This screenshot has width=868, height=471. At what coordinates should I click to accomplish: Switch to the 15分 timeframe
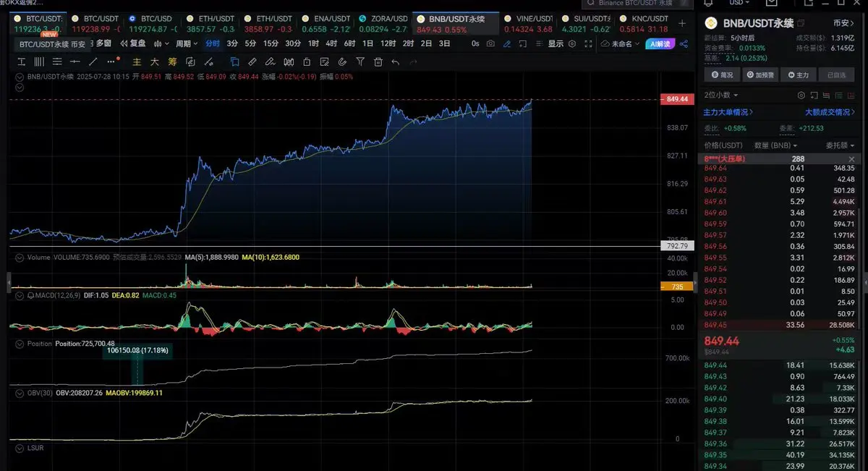pyautogui.click(x=271, y=43)
